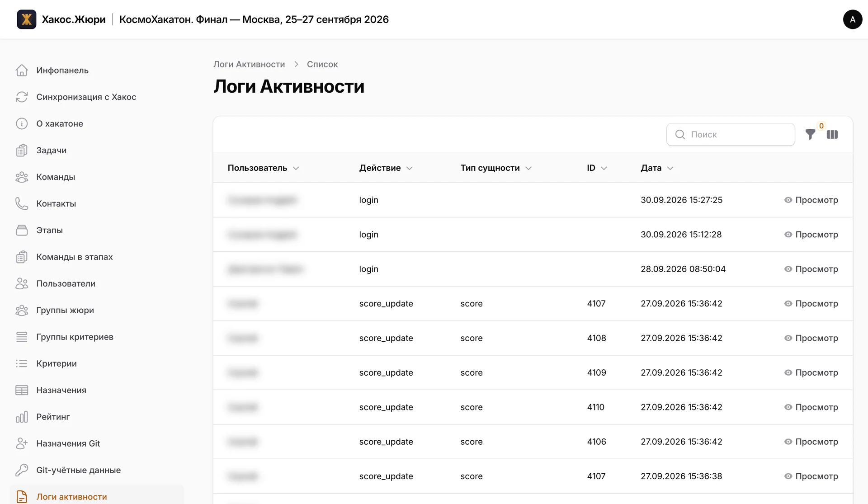Click the Синхронизация с Хакос sync icon
868x504 pixels.
point(22,97)
